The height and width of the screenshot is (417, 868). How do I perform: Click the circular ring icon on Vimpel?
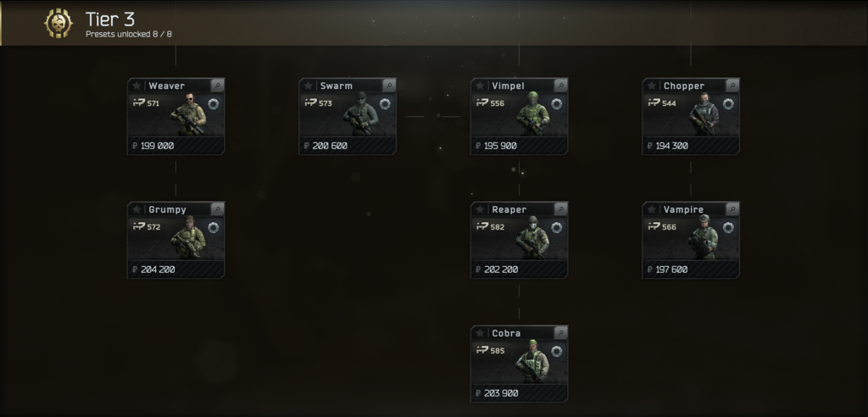[x=556, y=104]
